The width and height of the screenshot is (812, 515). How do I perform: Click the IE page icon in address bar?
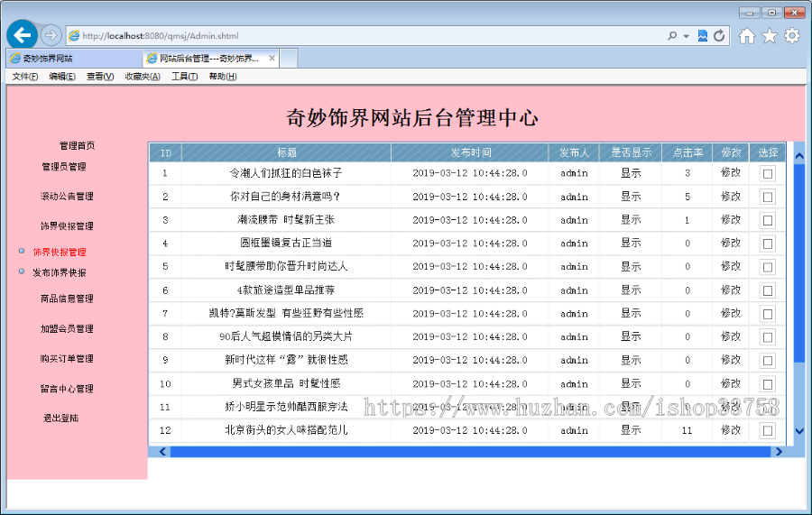pos(74,35)
